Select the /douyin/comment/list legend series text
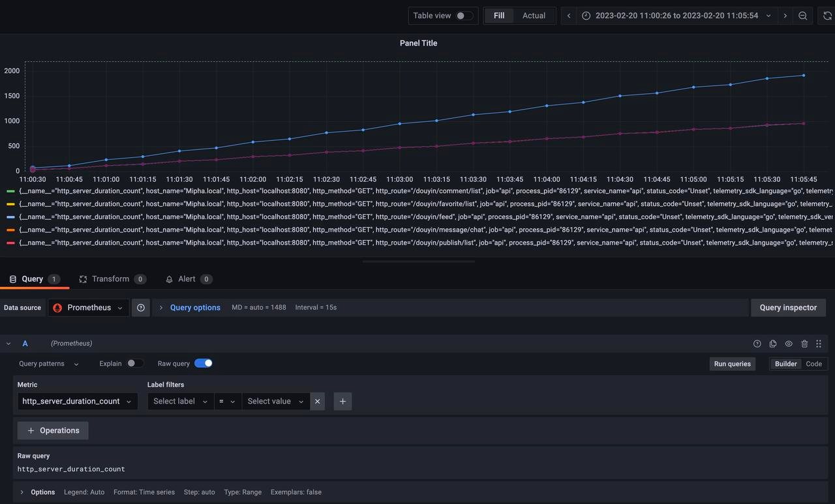 click(x=427, y=191)
